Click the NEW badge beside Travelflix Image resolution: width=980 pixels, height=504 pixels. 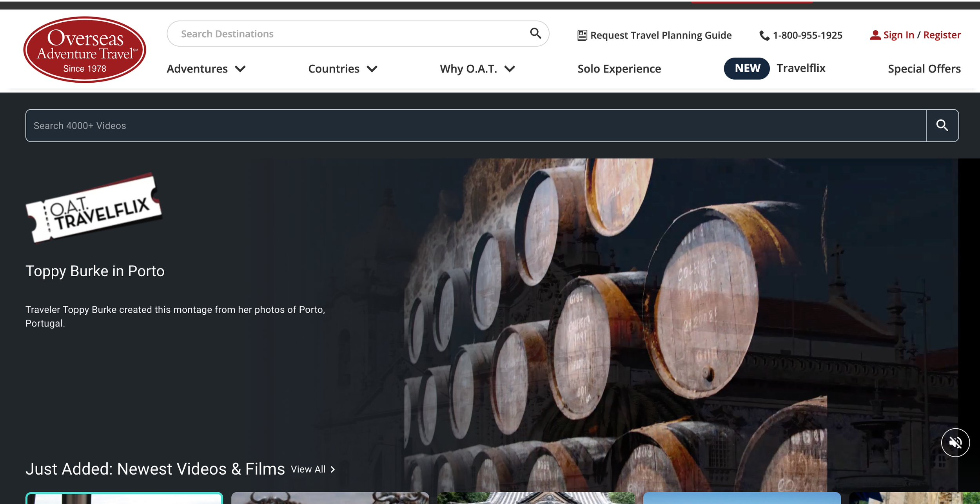click(746, 69)
